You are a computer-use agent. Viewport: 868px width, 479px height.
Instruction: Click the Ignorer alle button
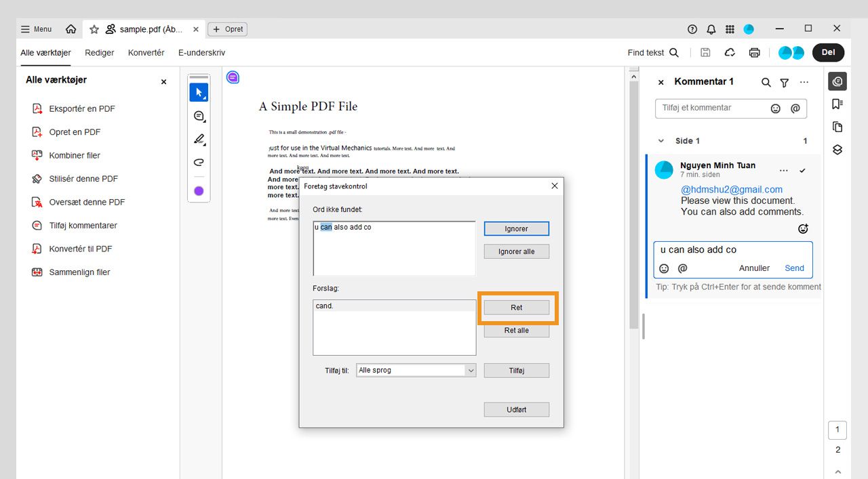coord(516,251)
